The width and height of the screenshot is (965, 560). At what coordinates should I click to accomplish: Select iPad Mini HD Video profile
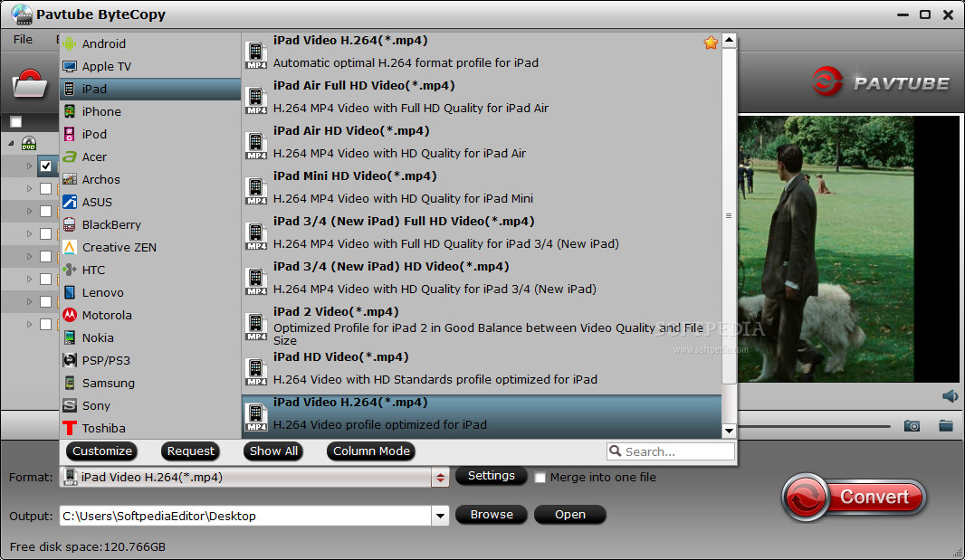click(482, 187)
